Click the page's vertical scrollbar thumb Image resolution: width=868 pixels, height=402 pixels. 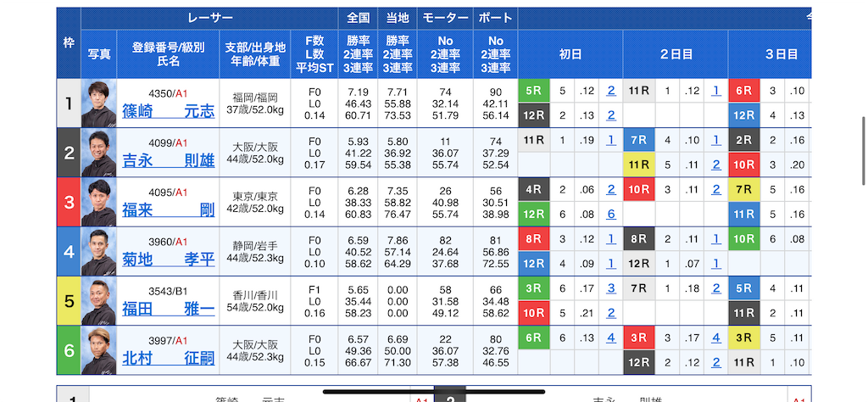coord(863,151)
